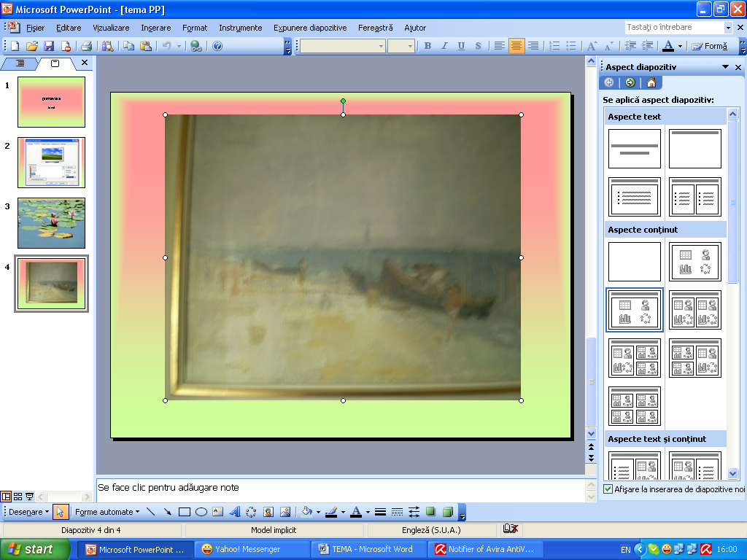Expand the Desenare menu
The image size is (747, 560).
[x=28, y=512]
